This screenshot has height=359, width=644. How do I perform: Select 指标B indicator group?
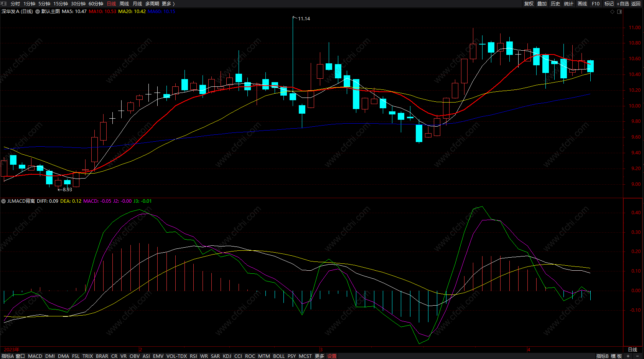tap(603, 356)
